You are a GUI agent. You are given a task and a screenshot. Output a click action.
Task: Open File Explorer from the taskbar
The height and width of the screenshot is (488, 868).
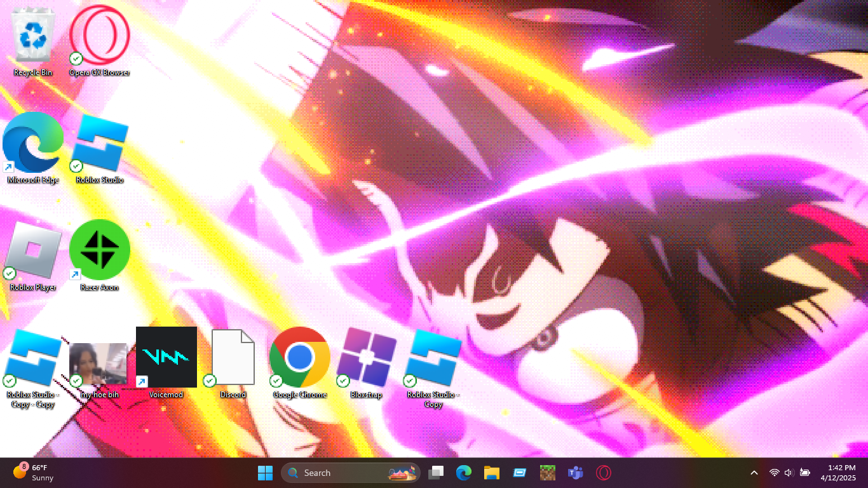point(492,473)
